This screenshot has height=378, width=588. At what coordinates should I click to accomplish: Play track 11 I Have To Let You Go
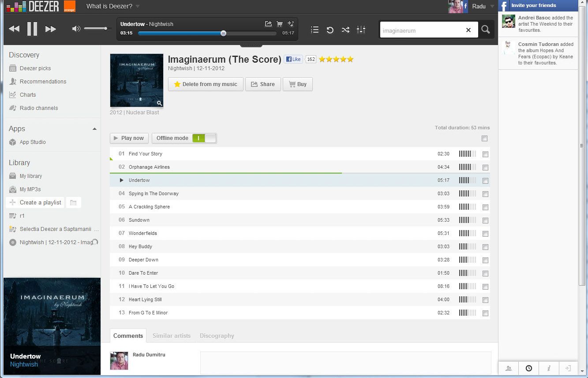151,286
